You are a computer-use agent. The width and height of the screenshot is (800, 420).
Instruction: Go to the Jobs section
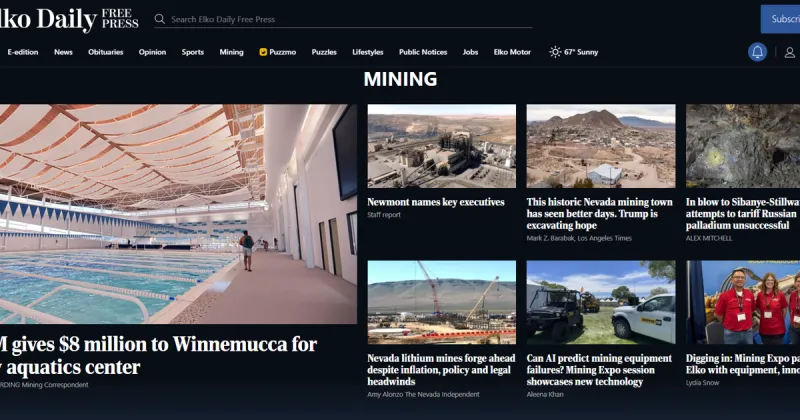coord(470,52)
